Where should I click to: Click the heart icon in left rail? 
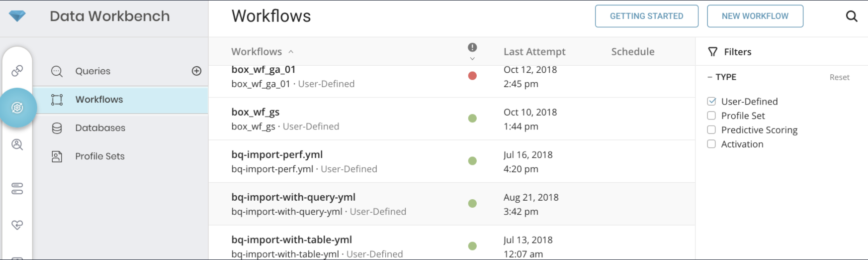[x=17, y=225]
